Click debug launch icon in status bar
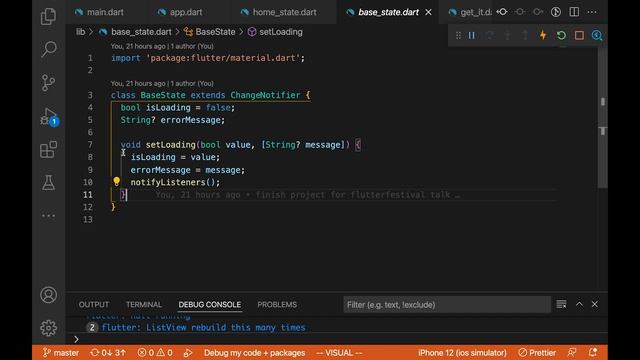This screenshot has height=360, width=640. pos(188,353)
